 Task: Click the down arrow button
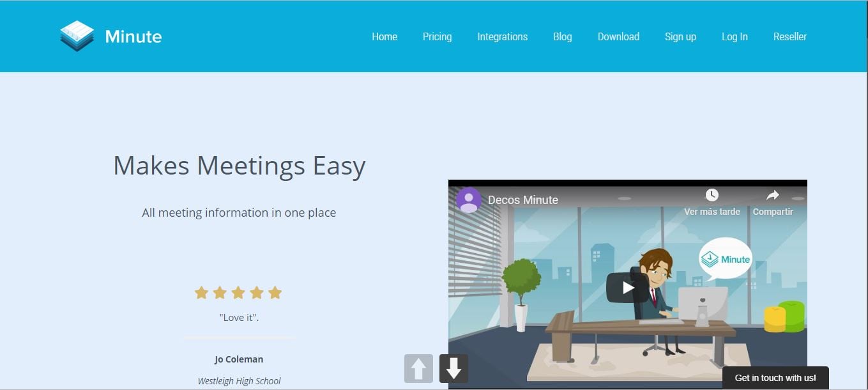pos(453,369)
